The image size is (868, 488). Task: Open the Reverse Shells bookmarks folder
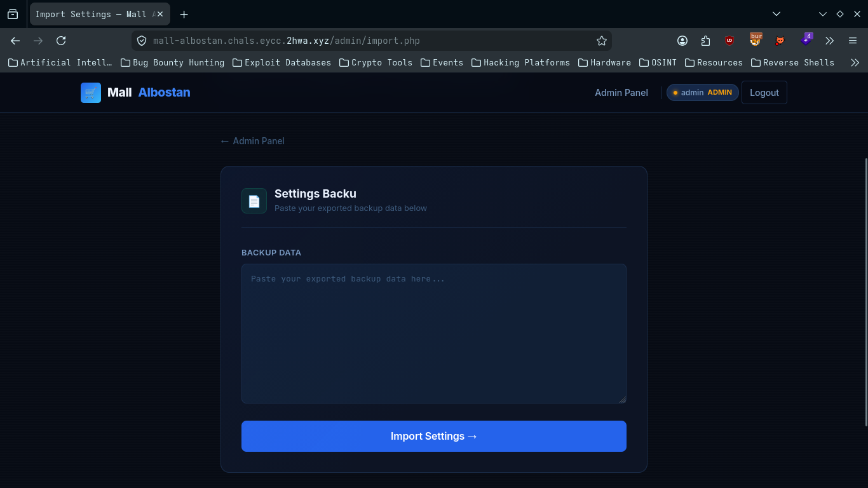click(792, 62)
